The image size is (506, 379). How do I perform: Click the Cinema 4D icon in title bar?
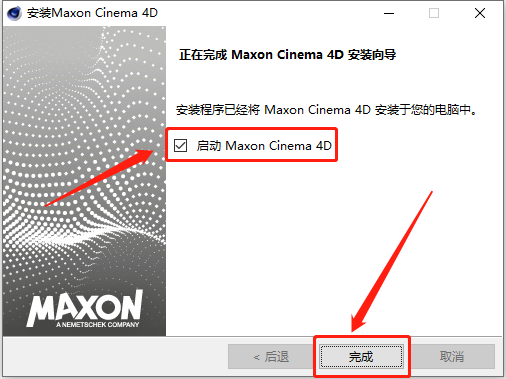click(x=14, y=13)
